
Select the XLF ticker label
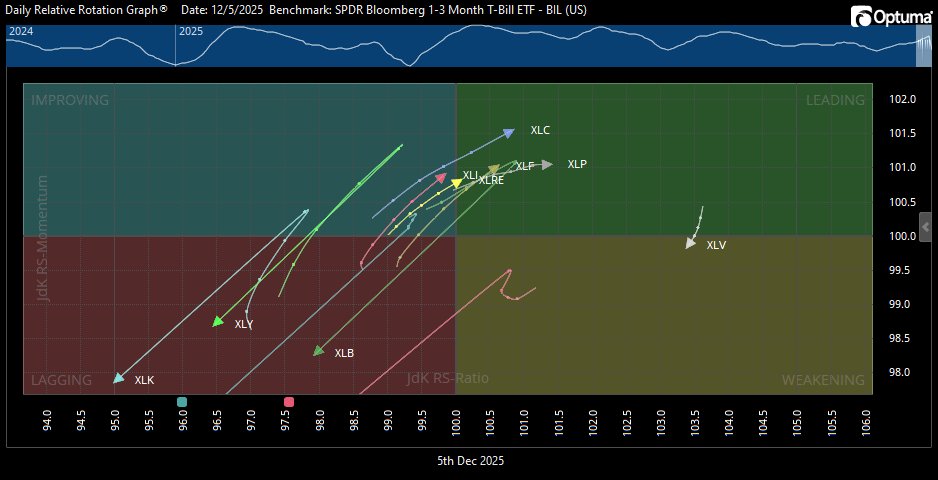[525, 166]
